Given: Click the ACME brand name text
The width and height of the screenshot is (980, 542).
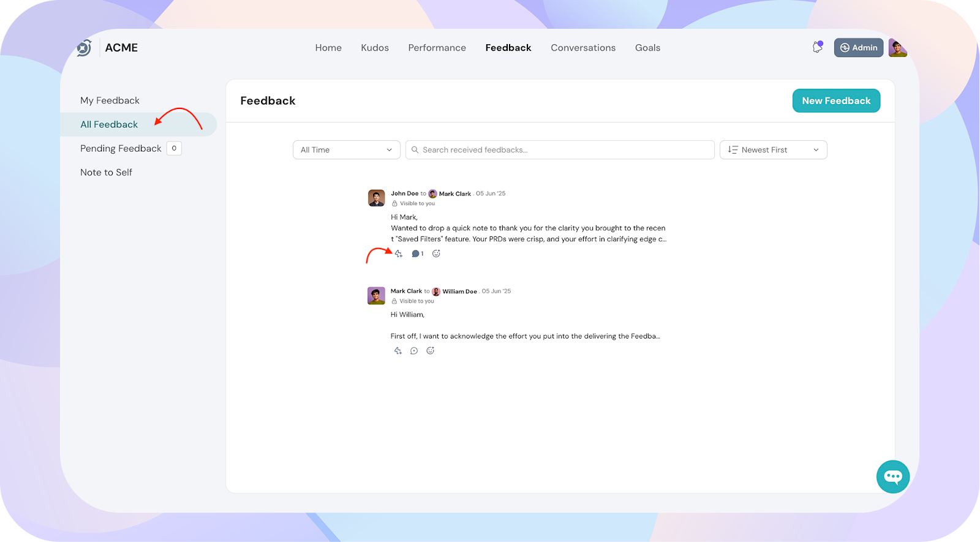Looking at the screenshot, I should (x=121, y=48).
